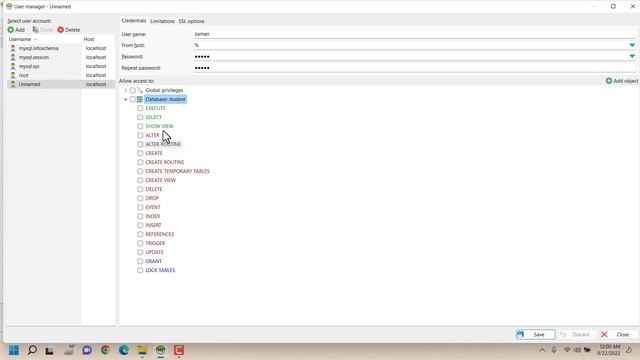The image size is (640, 360).
Task: Click the Database student table icon
Action: pyautogui.click(x=140, y=99)
